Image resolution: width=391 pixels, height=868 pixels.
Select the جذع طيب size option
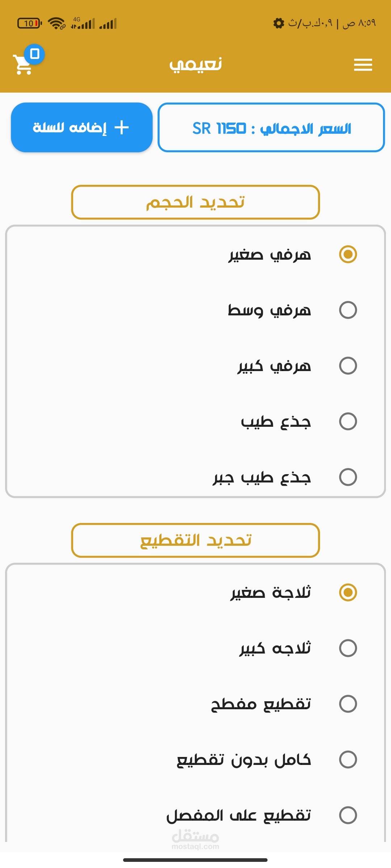tap(348, 421)
